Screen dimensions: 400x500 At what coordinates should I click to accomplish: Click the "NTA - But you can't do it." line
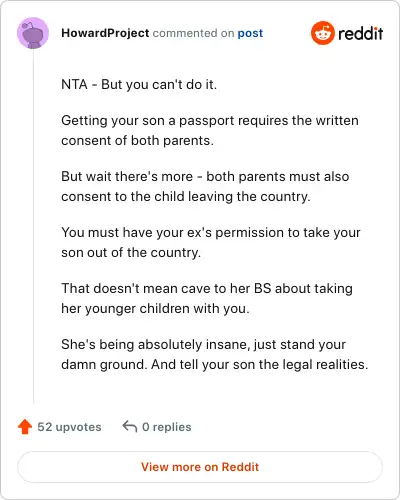pos(139,84)
